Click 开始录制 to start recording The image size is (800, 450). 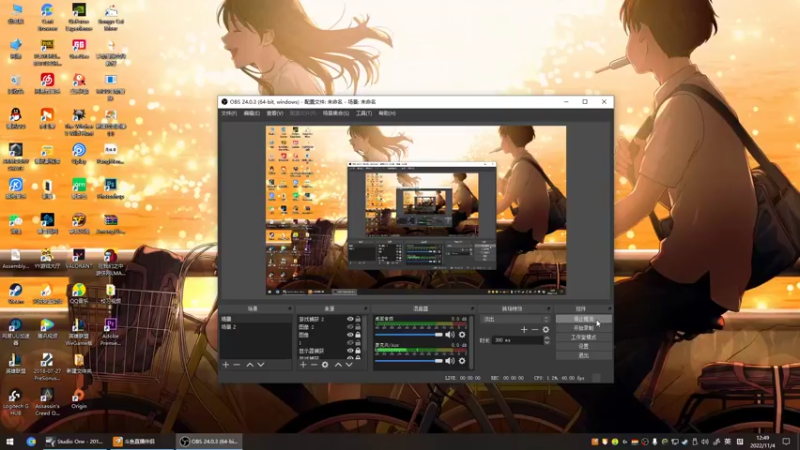(583, 328)
